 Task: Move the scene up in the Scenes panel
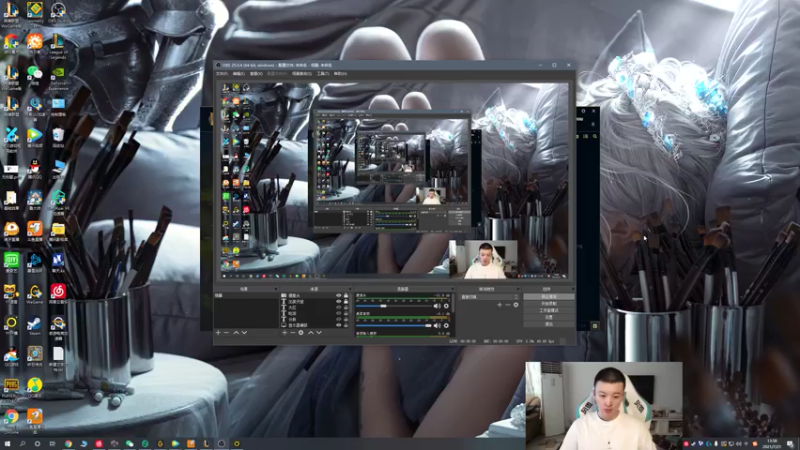236,333
